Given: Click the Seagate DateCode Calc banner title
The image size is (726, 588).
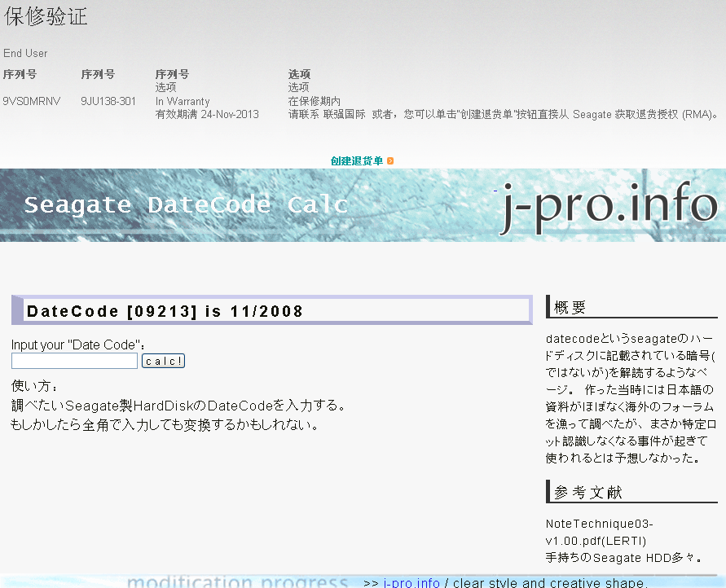Looking at the screenshot, I should pos(187,204).
